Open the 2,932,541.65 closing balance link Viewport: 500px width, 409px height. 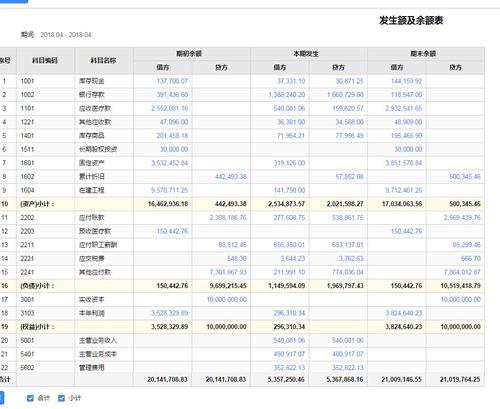tap(404, 108)
